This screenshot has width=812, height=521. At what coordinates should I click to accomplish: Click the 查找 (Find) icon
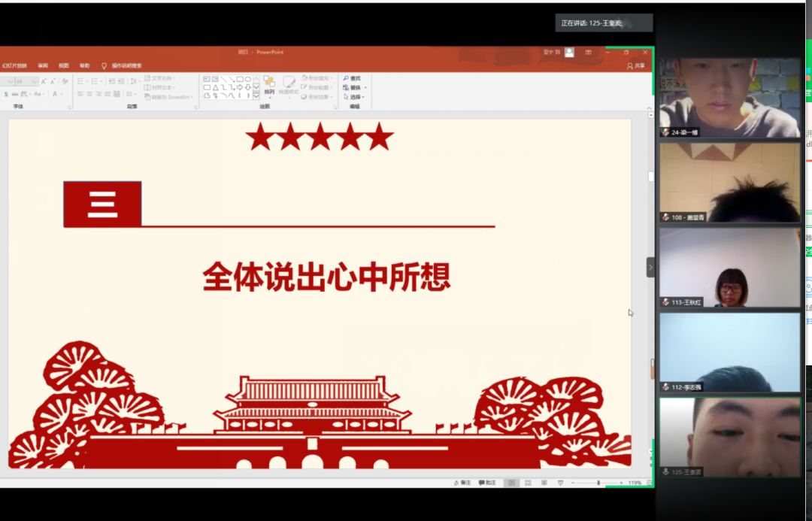click(347, 78)
